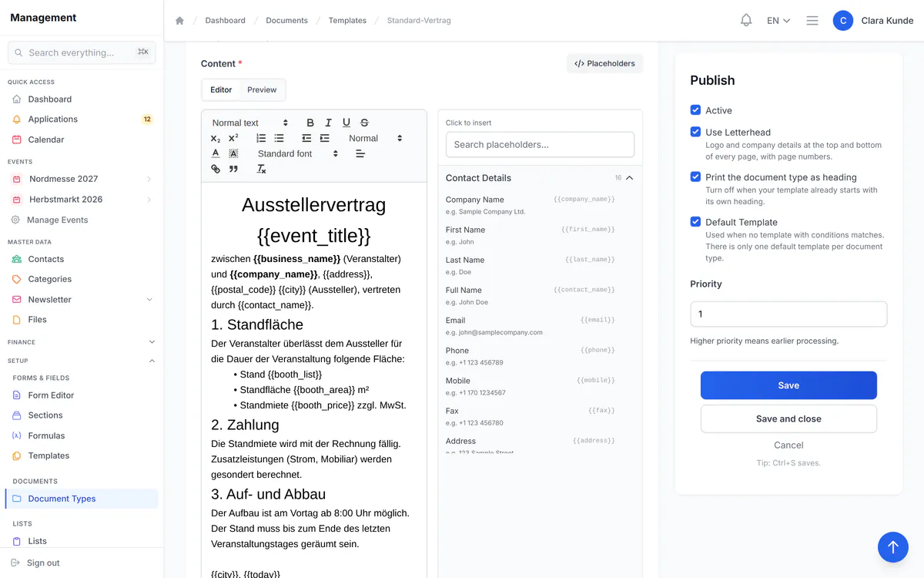
Task: Open the text background color picker
Action: pos(233,153)
